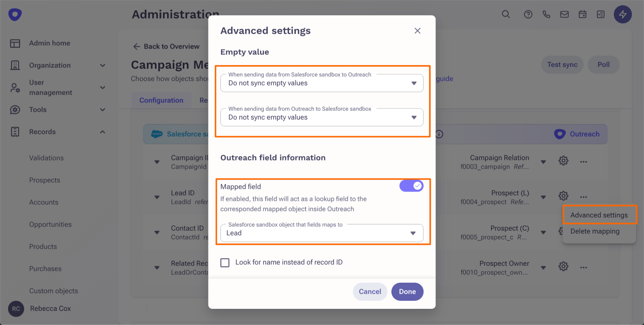The image size is (644, 325).
Task: Click the info circle icon in mapping header
Action: pyautogui.click(x=439, y=134)
